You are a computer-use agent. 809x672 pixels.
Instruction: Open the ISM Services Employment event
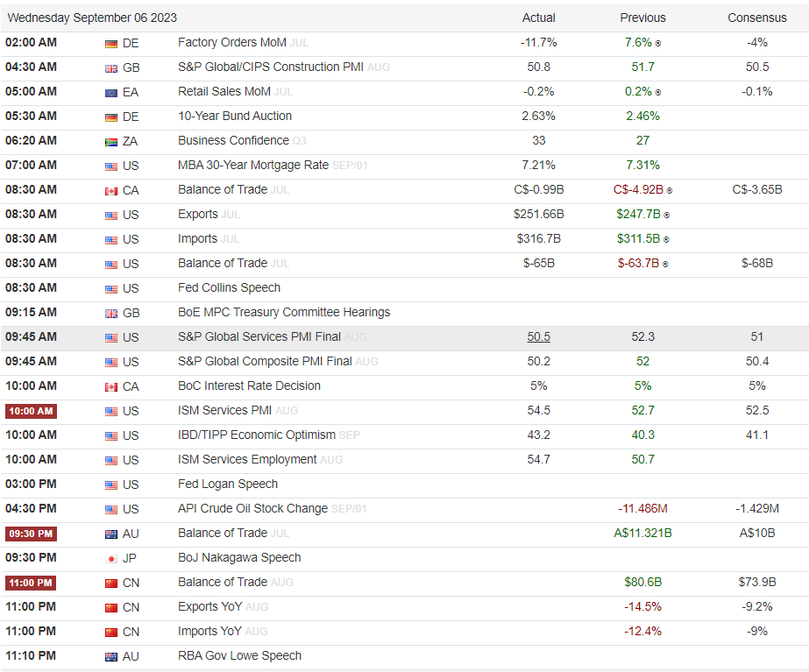[x=247, y=459]
